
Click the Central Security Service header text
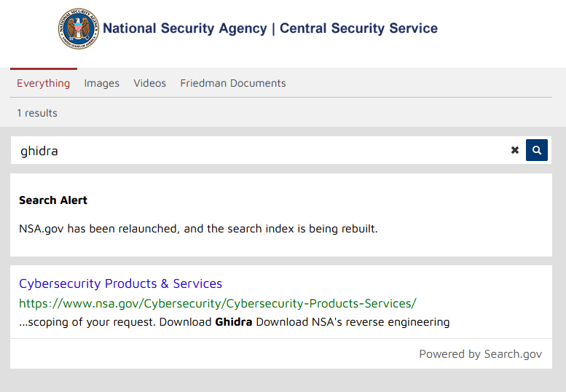[x=359, y=28]
